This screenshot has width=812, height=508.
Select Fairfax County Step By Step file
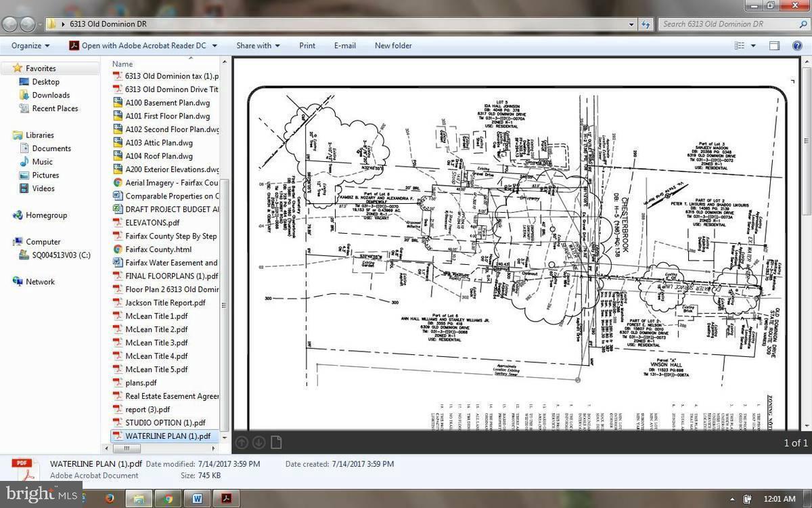(x=165, y=236)
